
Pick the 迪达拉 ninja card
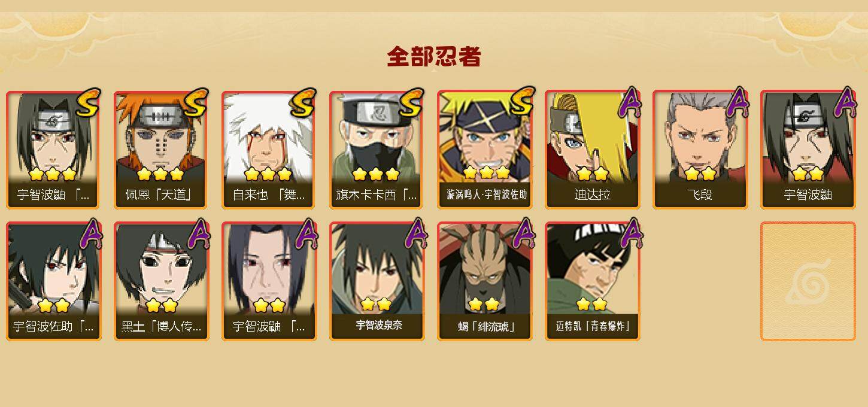tap(592, 150)
